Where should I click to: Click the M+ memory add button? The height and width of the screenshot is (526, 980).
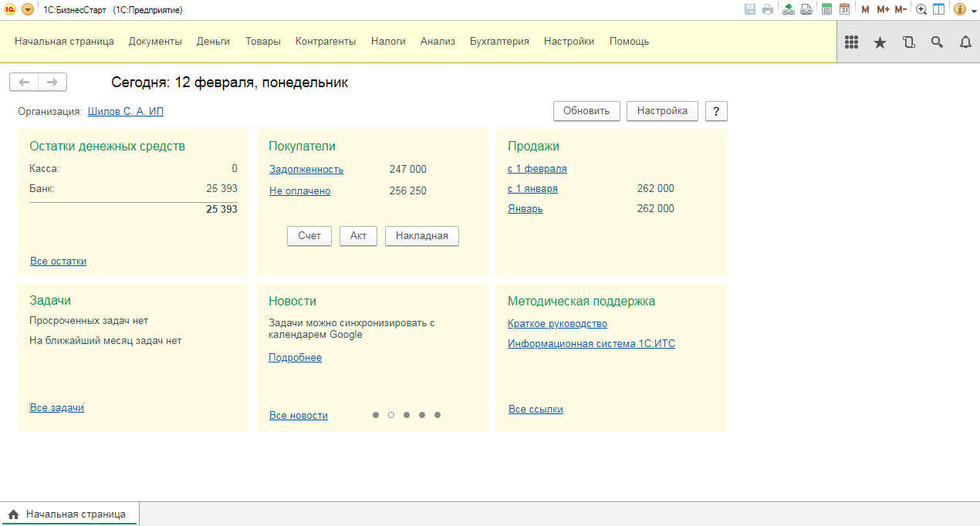[883, 9]
